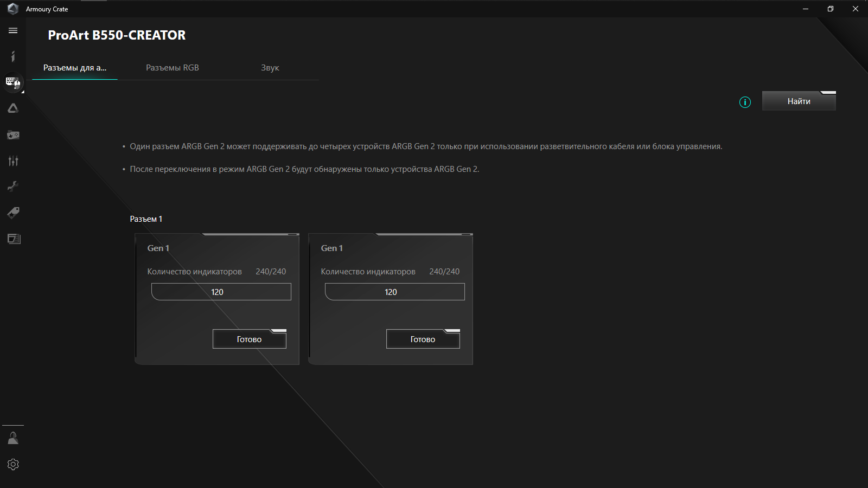Restore down the Armoury Crate window
This screenshot has height=488, width=868.
pos(831,9)
